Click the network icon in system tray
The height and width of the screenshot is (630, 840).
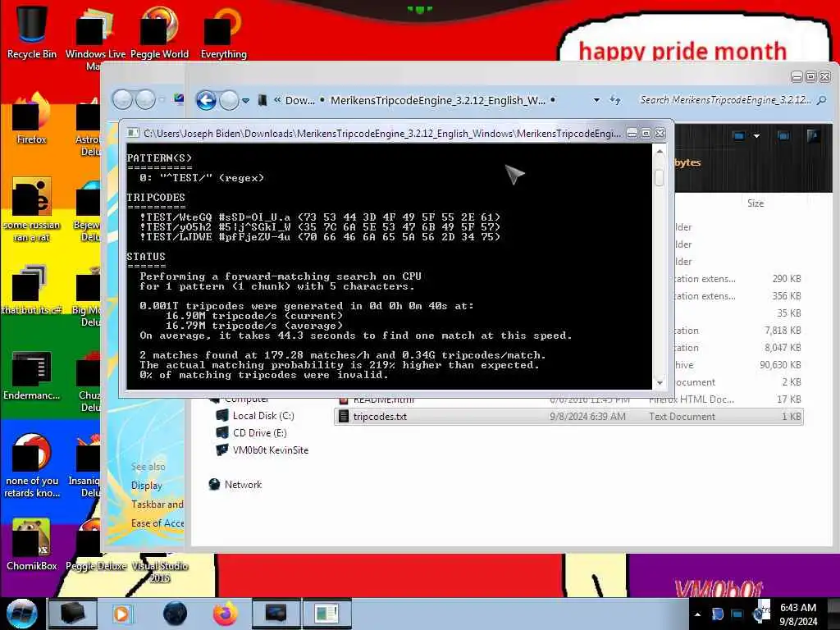(737, 614)
